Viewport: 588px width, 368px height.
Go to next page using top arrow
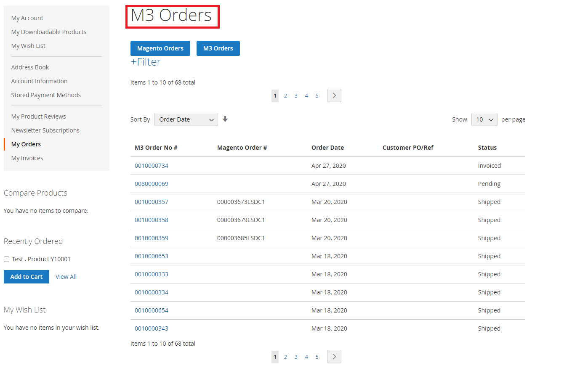334,95
